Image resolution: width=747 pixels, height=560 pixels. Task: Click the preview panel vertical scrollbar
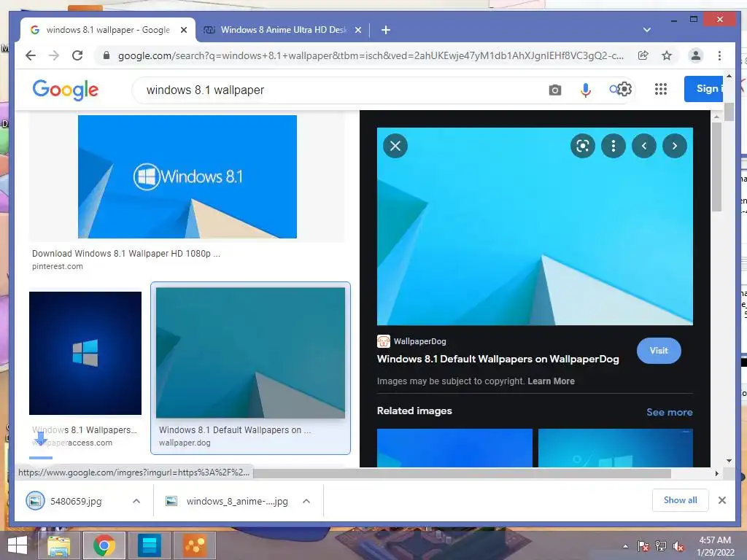[x=716, y=167]
